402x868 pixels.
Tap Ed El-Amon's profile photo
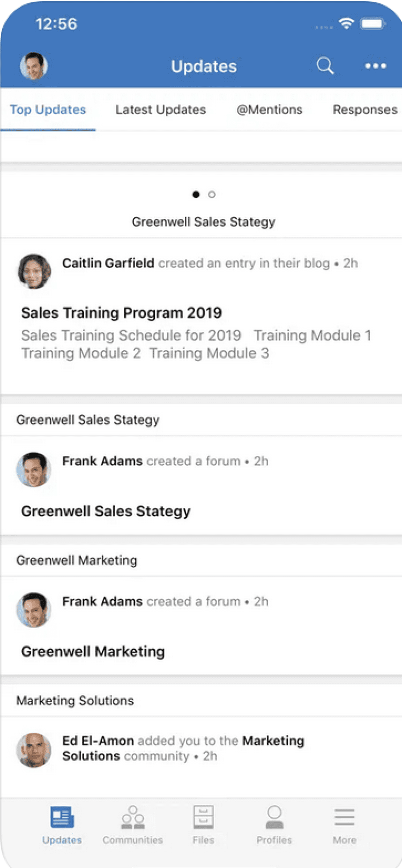[34, 750]
